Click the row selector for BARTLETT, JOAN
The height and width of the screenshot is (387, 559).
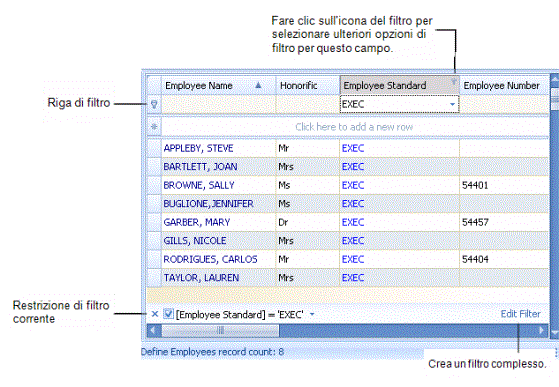point(154,167)
